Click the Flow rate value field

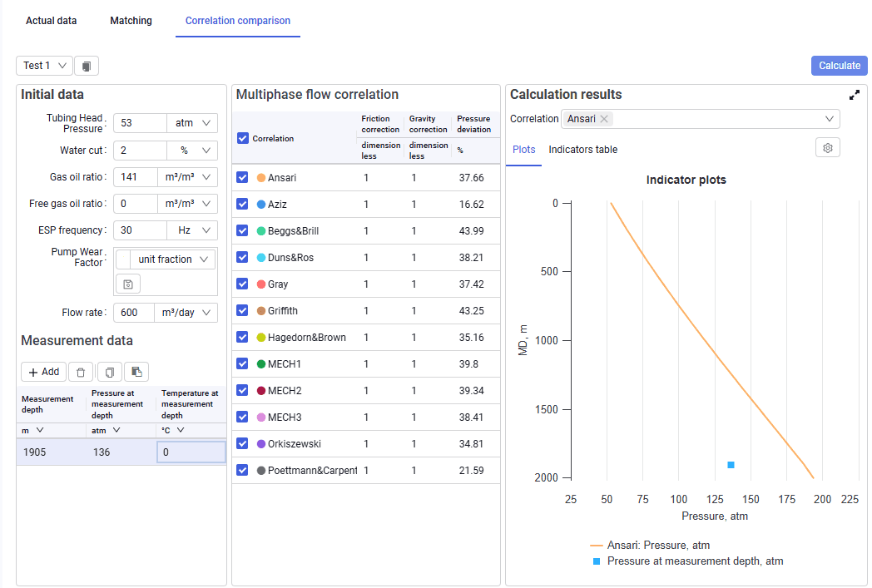134,313
